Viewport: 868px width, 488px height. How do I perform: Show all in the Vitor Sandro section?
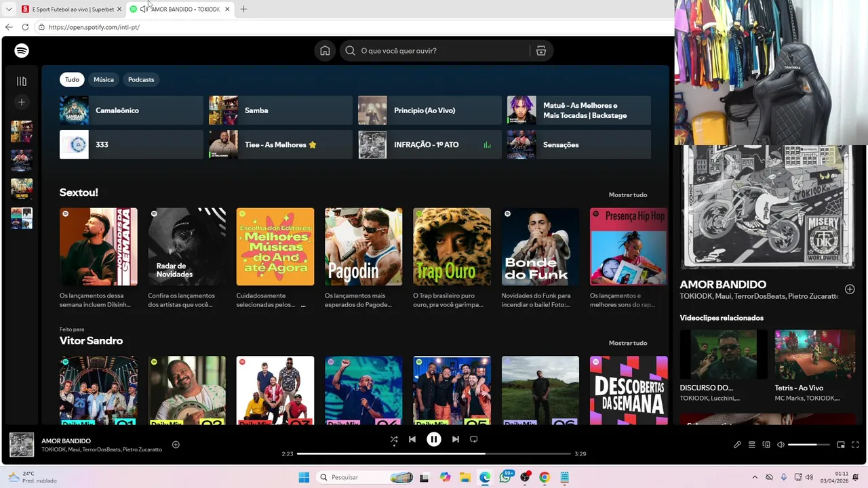click(628, 343)
